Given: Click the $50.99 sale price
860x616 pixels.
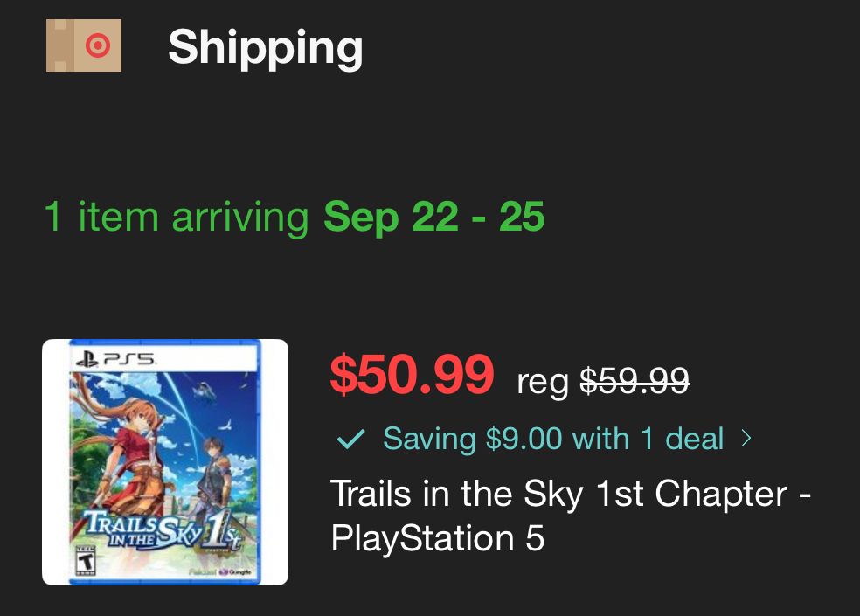Looking at the screenshot, I should click(x=412, y=374).
